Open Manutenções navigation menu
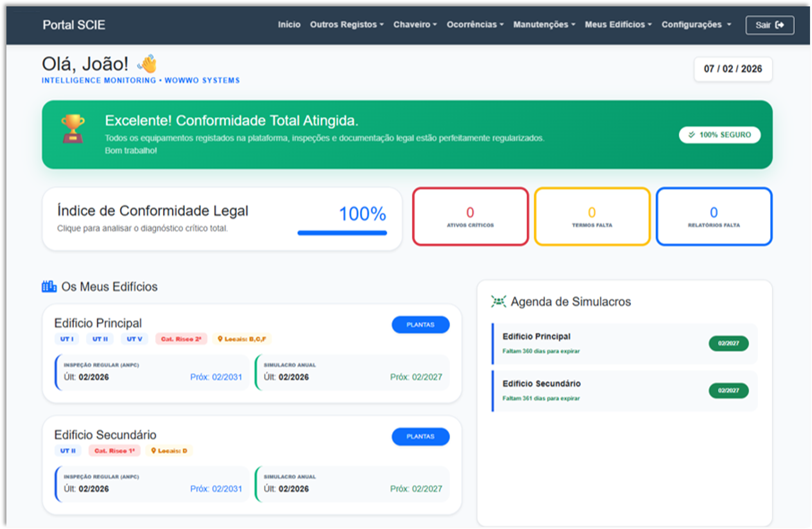Screen dimensions: 812x529 [544, 25]
